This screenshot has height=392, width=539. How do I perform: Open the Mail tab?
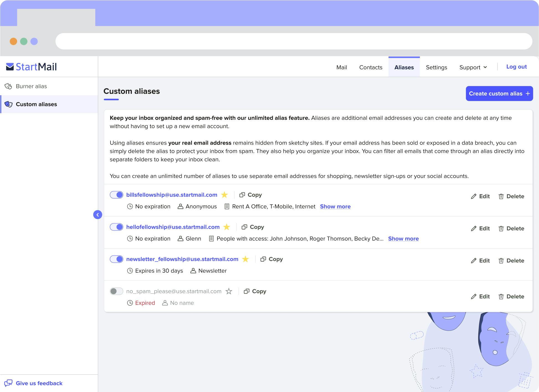(342, 67)
